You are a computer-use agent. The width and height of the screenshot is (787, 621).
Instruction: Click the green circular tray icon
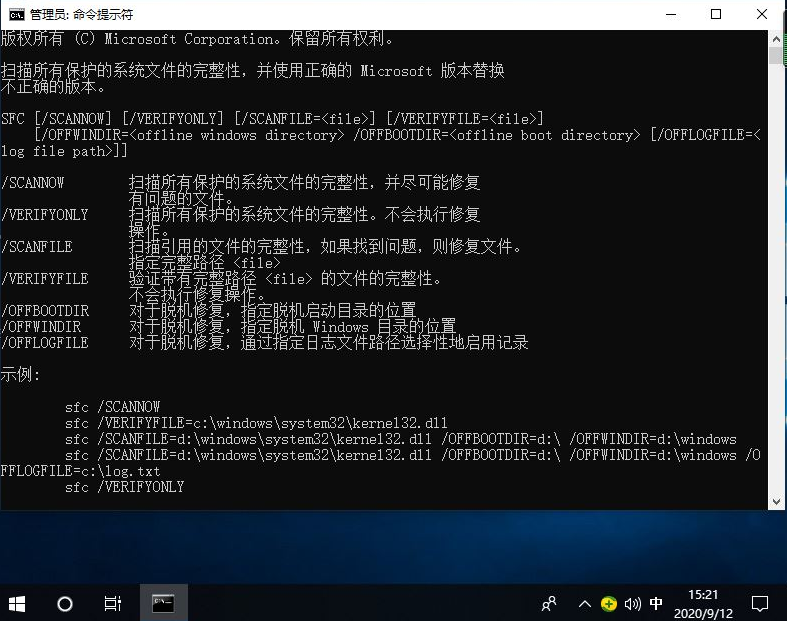pos(609,604)
